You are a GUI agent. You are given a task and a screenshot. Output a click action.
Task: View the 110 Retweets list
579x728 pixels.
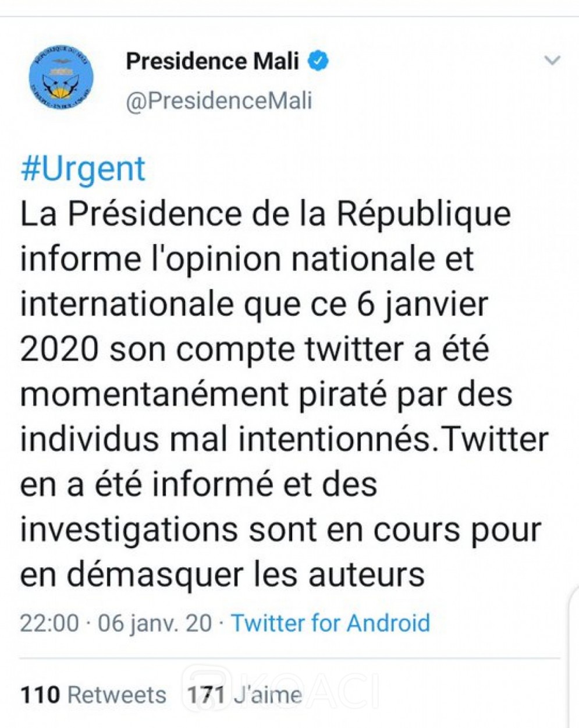93,695
